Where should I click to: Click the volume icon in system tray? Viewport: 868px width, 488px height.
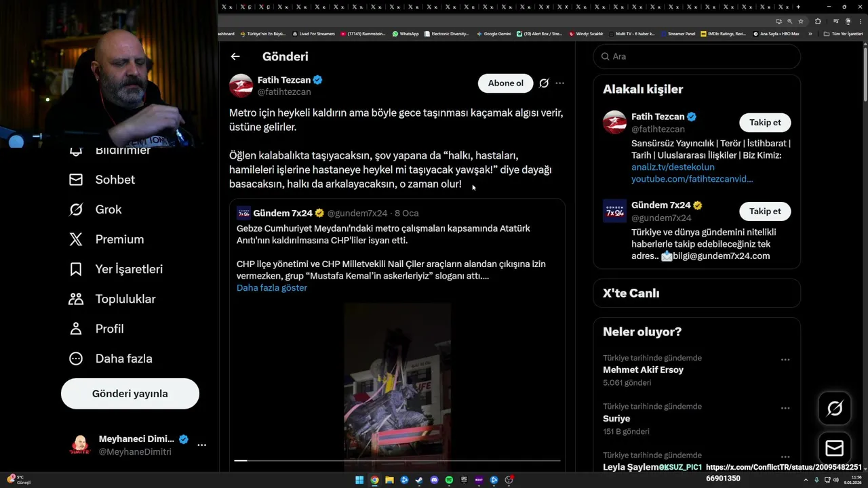[x=835, y=480]
